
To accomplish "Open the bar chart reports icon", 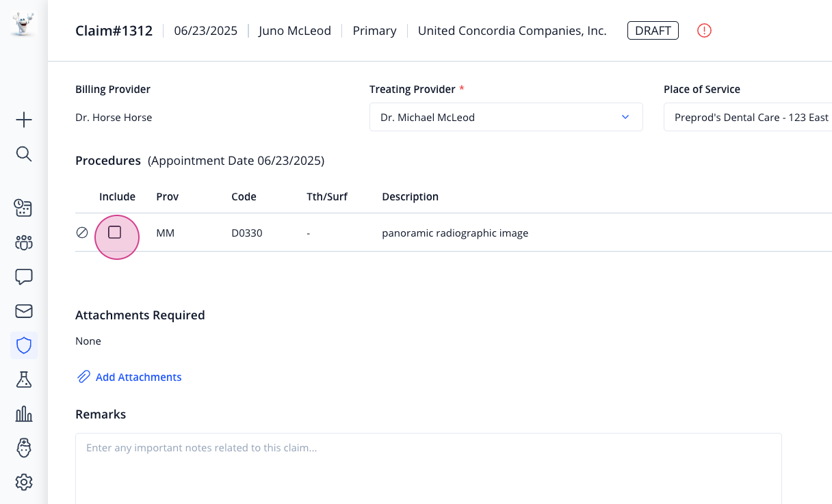I will [x=24, y=414].
